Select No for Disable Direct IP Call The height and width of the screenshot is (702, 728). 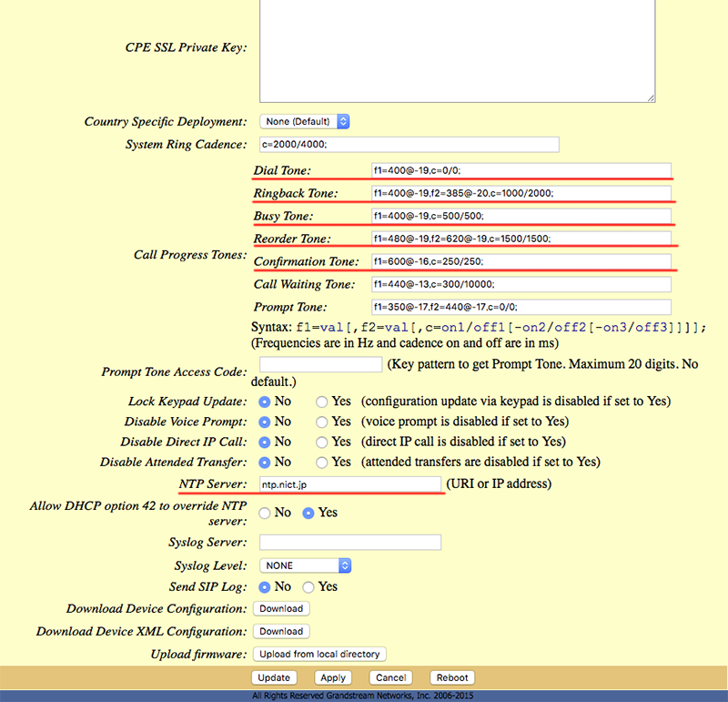[x=264, y=443]
